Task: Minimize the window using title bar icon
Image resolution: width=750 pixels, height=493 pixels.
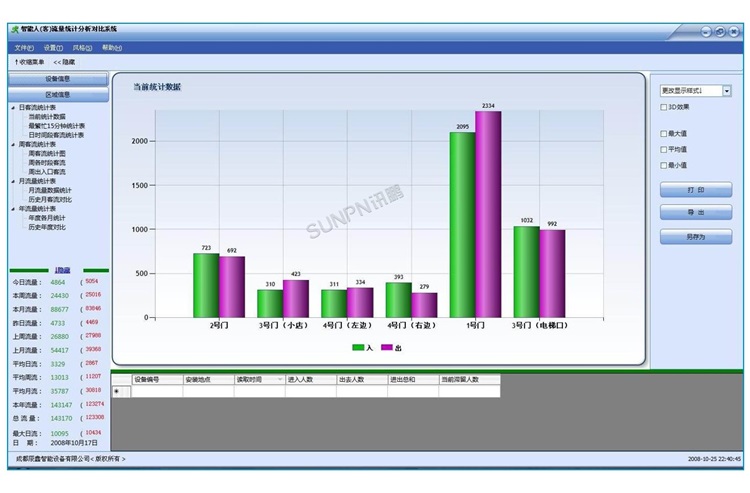Action: point(704,32)
